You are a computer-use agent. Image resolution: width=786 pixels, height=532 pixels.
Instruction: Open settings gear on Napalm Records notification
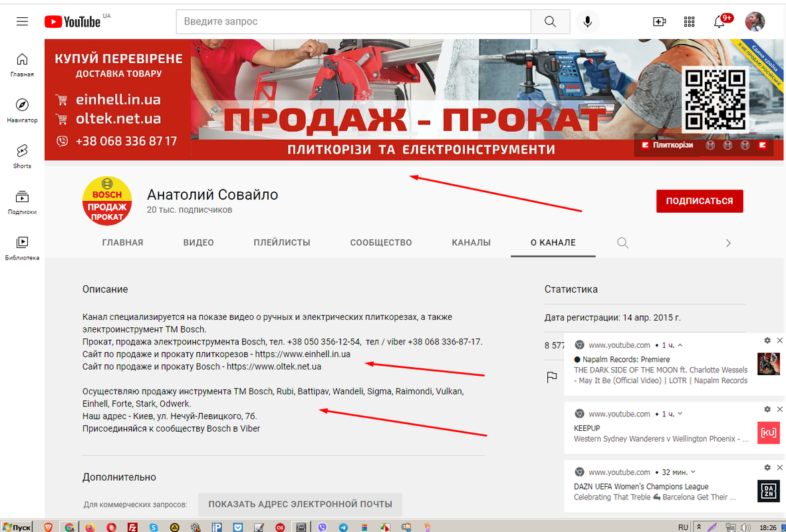(x=767, y=340)
